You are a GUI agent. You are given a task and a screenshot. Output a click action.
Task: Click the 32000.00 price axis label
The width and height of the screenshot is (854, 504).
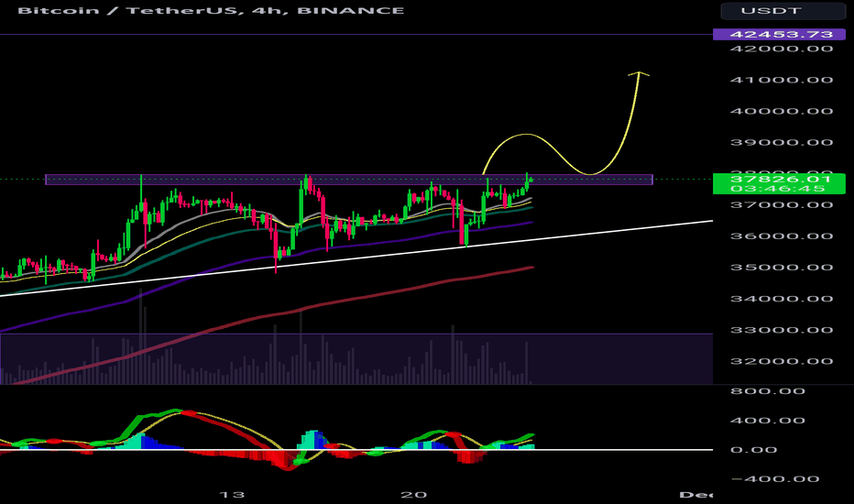coord(782,361)
